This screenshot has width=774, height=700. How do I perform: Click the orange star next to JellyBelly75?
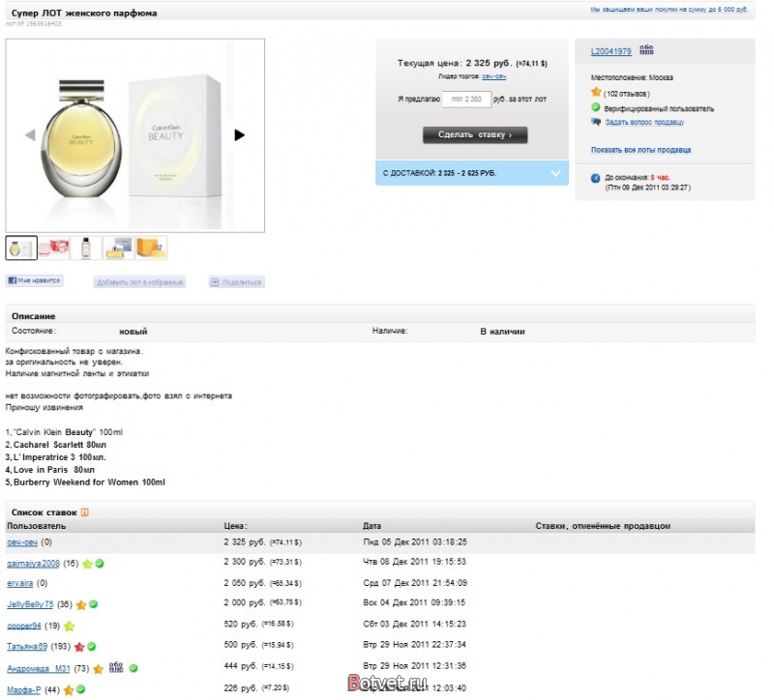click(x=81, y=605)
